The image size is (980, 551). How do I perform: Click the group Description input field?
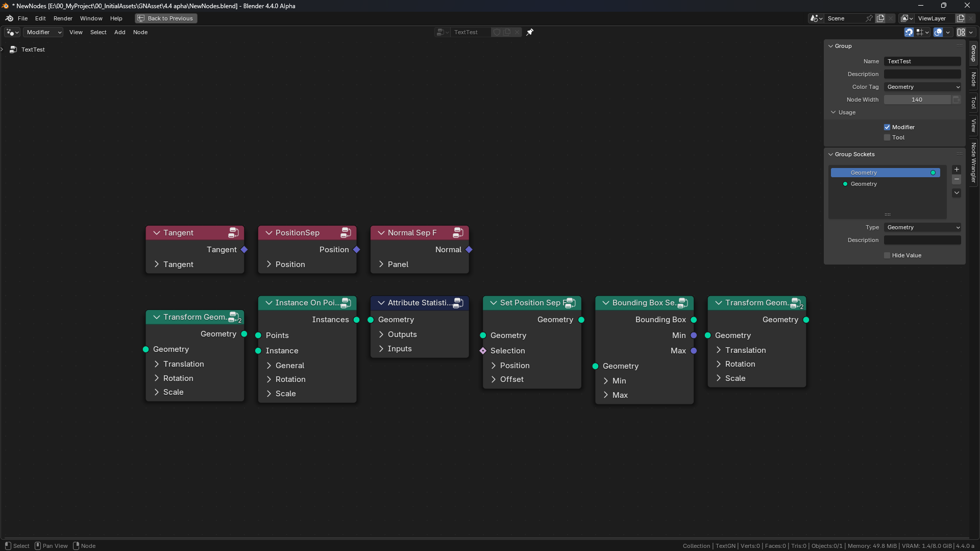tap(922, 74)
